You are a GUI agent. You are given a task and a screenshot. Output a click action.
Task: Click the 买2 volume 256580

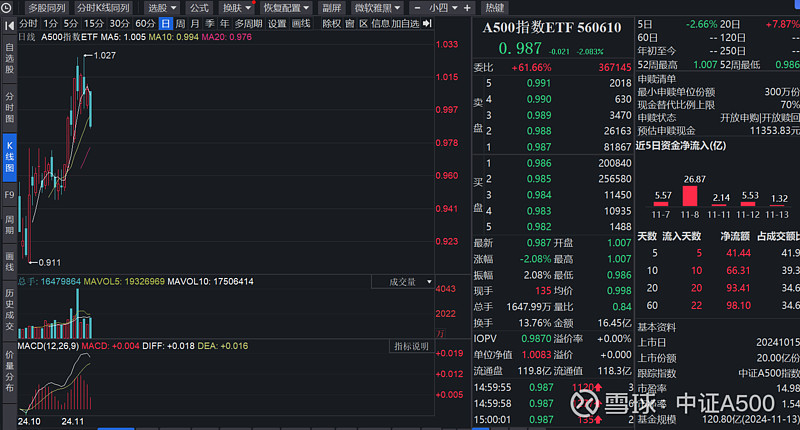point(615,179)
